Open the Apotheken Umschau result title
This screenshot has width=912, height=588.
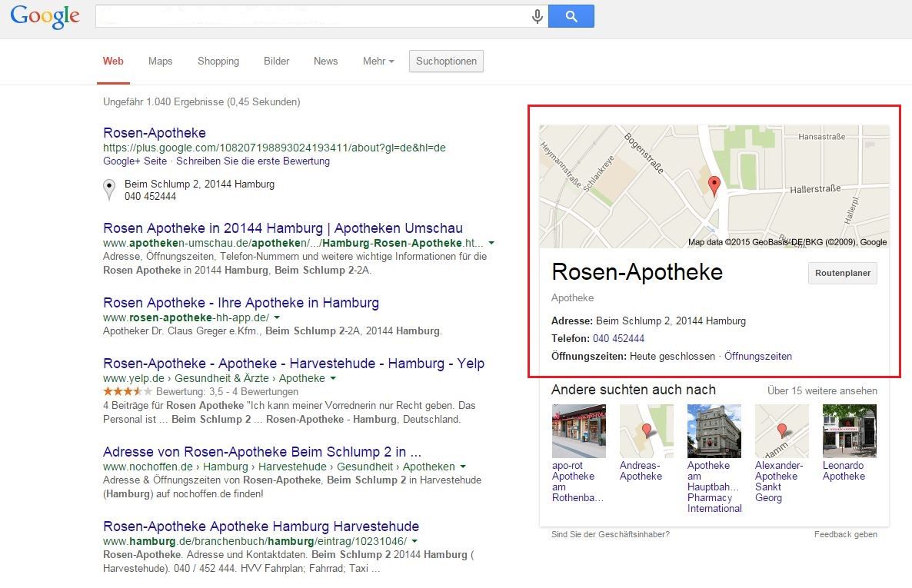(283, 228)
